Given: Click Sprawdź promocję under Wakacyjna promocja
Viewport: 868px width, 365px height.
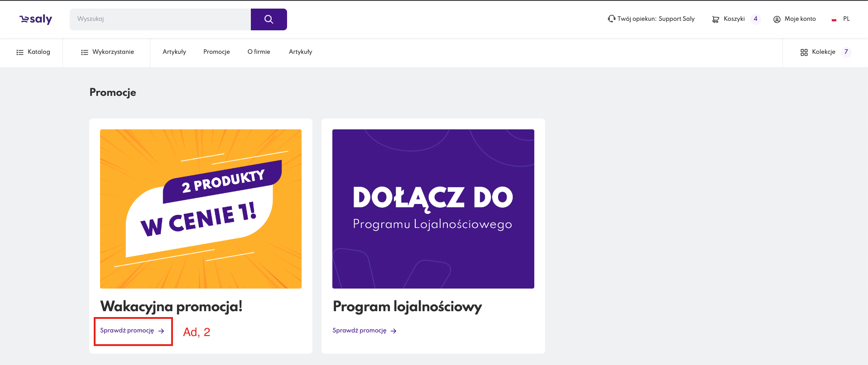Looking at the screenshot, I should [132, 331].
